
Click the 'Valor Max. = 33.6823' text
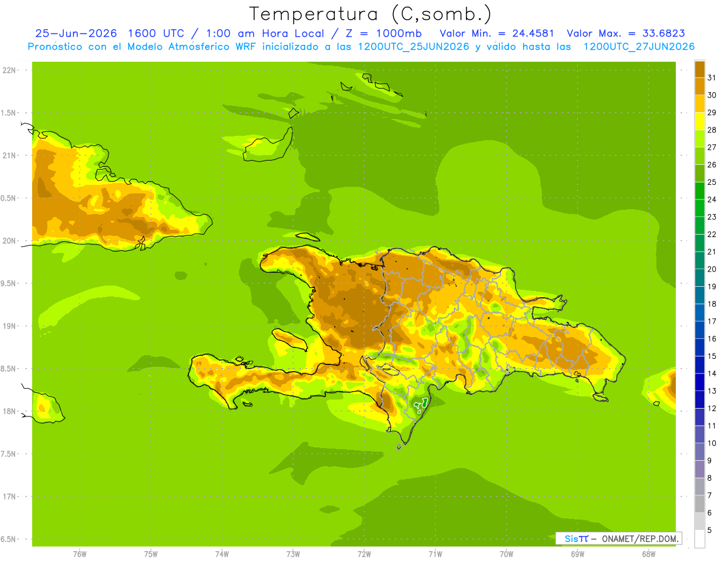click(626, 33)
